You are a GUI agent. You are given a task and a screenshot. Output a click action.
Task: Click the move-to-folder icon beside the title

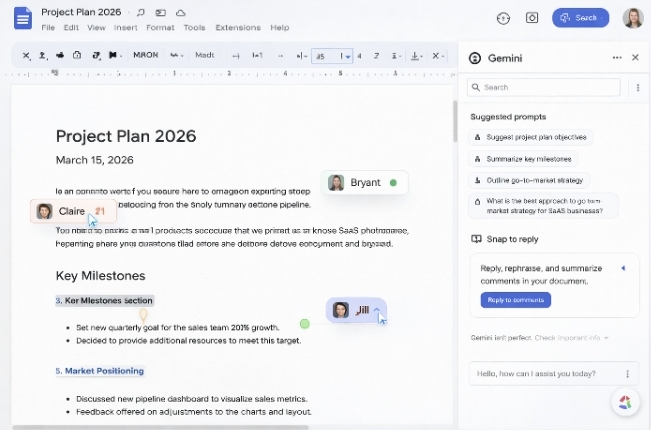[x=161, y=12]
